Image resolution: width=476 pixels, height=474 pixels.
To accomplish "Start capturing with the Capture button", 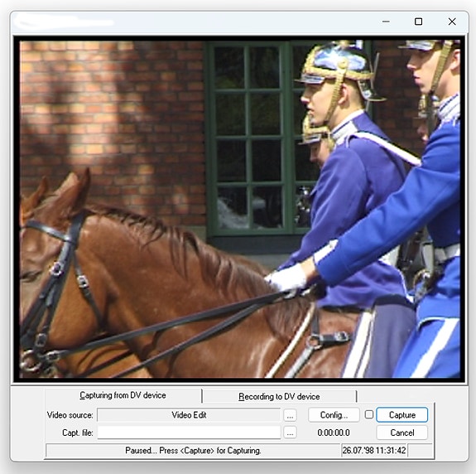I will pos(402,415).
